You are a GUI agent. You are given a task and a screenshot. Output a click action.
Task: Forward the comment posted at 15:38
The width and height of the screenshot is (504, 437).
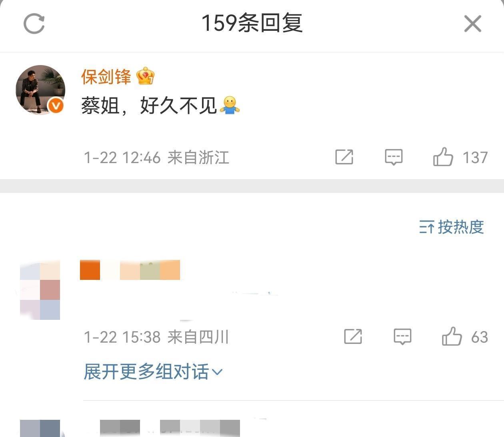pos(353,337)
